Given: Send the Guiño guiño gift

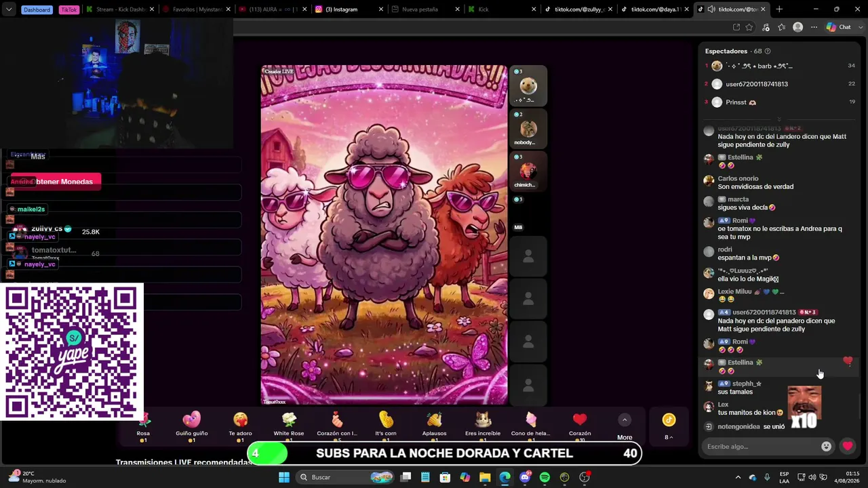Looking at the screenshot, I should [x=192, y=426].
